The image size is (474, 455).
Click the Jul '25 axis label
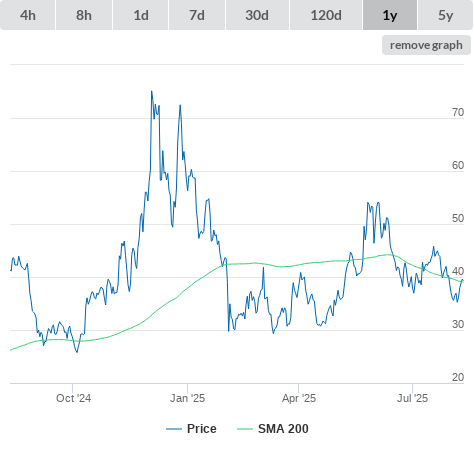tap(412, 398)
